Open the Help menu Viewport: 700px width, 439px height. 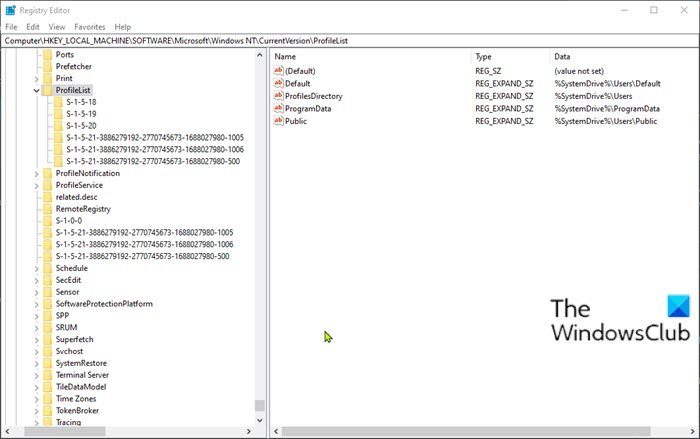[x=122, y=27]
